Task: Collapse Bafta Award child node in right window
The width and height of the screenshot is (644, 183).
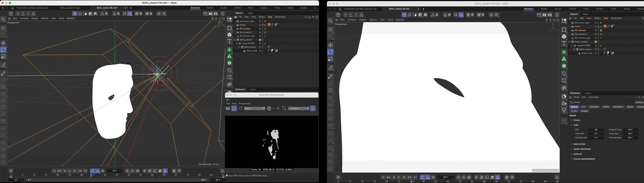Action: point(574,50)
